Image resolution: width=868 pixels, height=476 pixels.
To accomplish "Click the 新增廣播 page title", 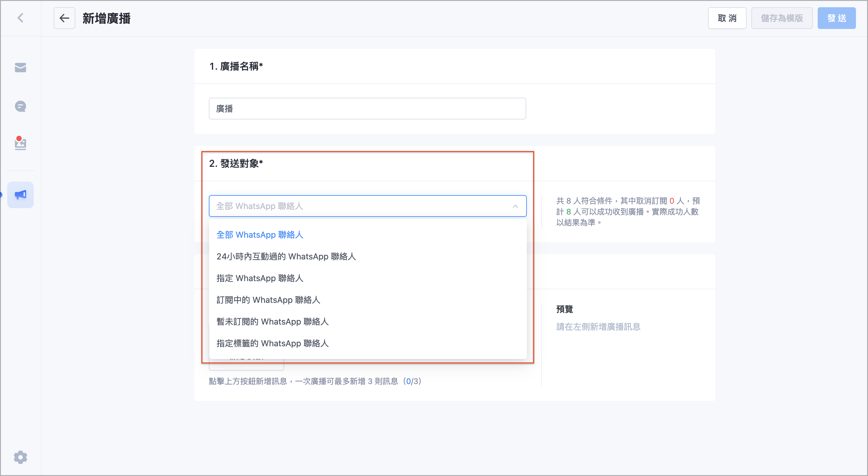I will tap(106, 18).
